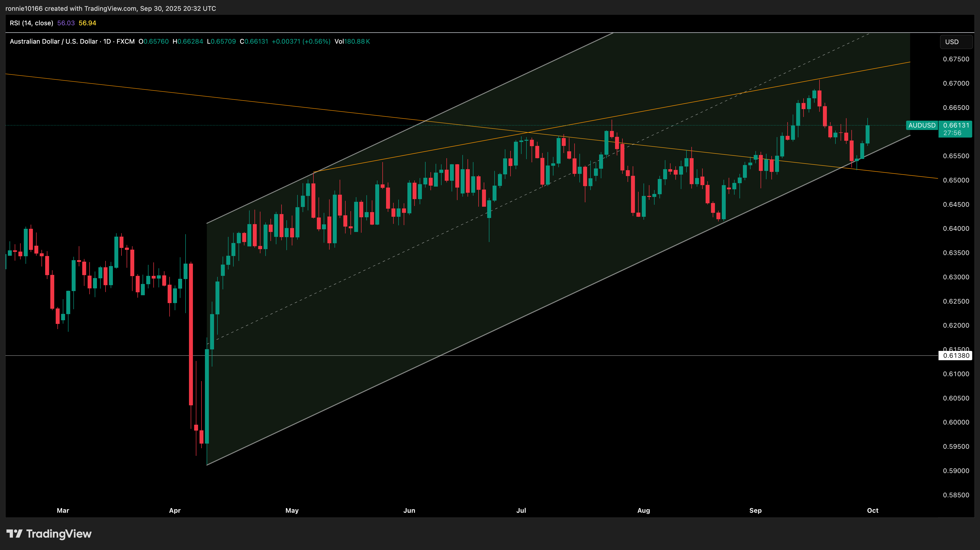Click the Sep label on time axis
Viewport: 980px width, 550px height.
click(x=755, y=511)
